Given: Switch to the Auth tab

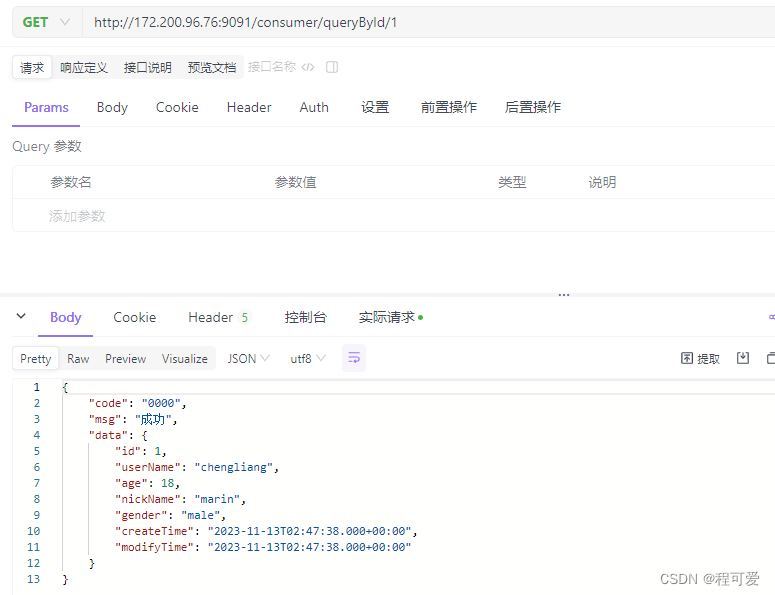Looking at the screenshot, I should [x=314, y=107].
